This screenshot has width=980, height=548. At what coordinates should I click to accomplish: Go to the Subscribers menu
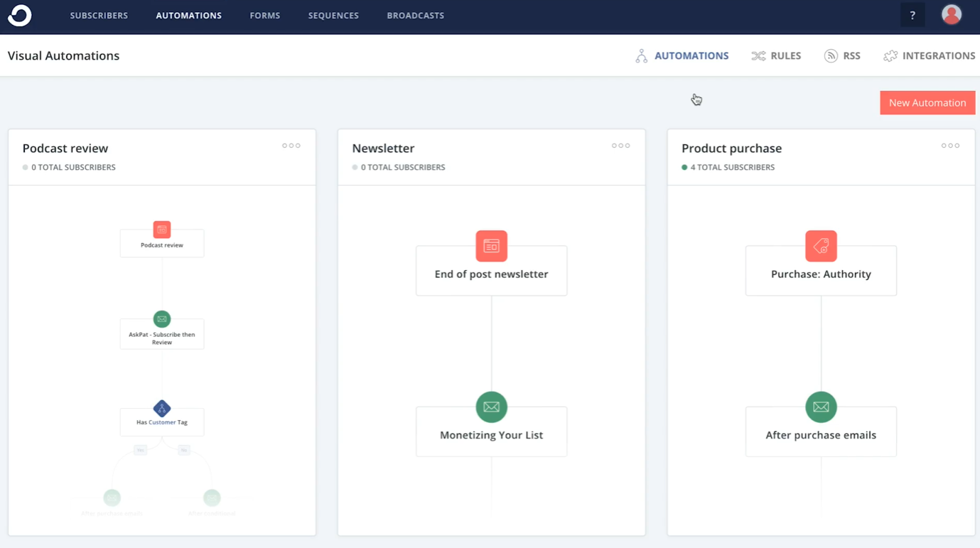(99, 16)
